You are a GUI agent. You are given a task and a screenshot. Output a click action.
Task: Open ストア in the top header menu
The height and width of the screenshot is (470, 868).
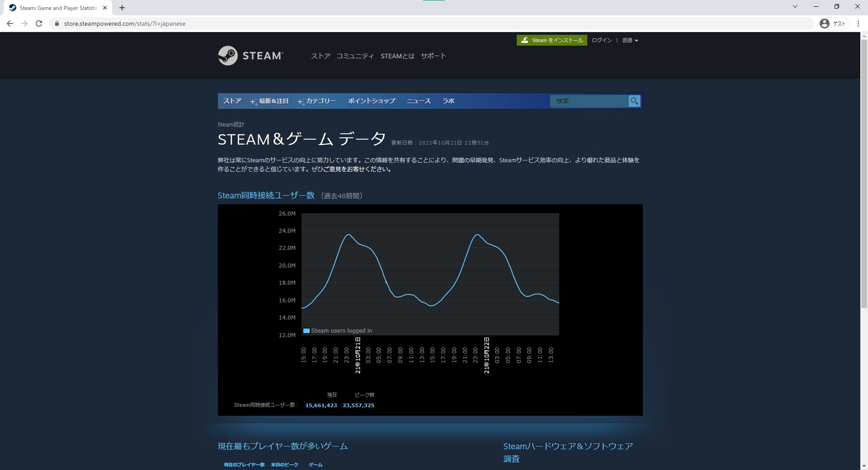coord(321,56)
